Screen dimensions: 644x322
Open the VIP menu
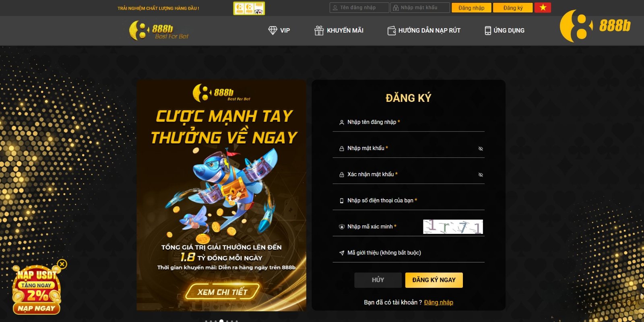pos(279,31)
